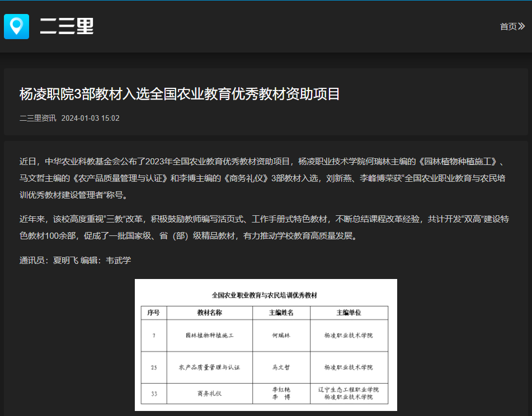532x416 pixels.
Task: Click the 2024-01-03 15:02 timestamp
Action: click(90, 118)
